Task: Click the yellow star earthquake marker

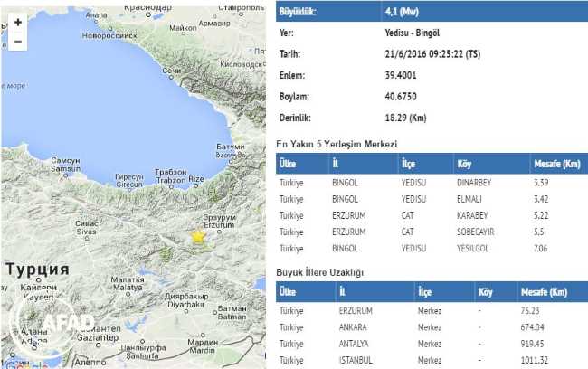Action: (198, 236)
